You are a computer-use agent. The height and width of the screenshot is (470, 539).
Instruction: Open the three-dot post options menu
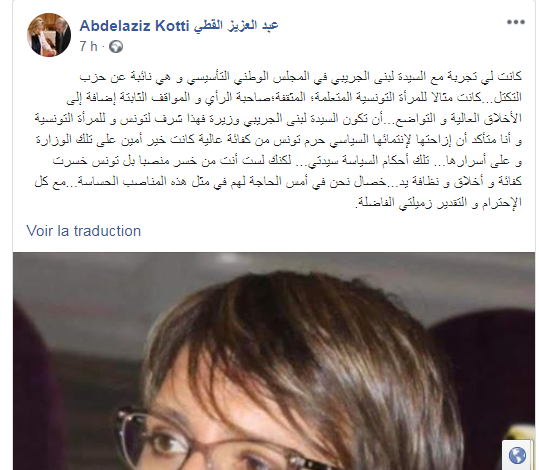[515, 22]
